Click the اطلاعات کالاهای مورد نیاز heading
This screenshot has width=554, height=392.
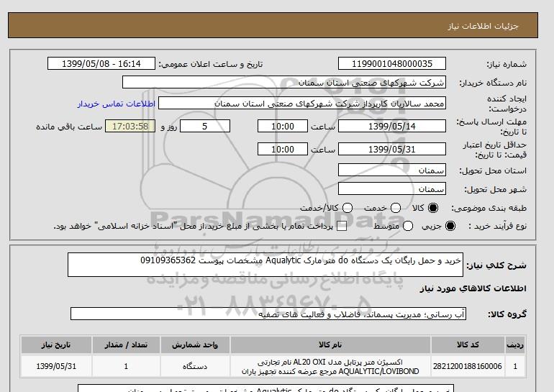[473, 288]
